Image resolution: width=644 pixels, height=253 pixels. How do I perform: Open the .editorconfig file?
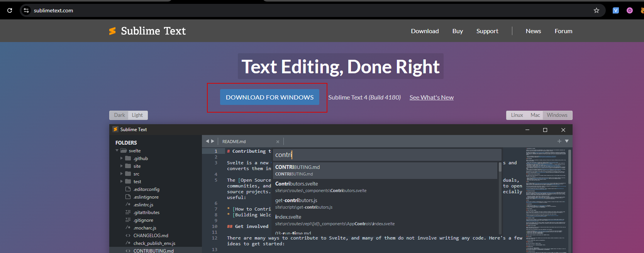pos(146,189)
